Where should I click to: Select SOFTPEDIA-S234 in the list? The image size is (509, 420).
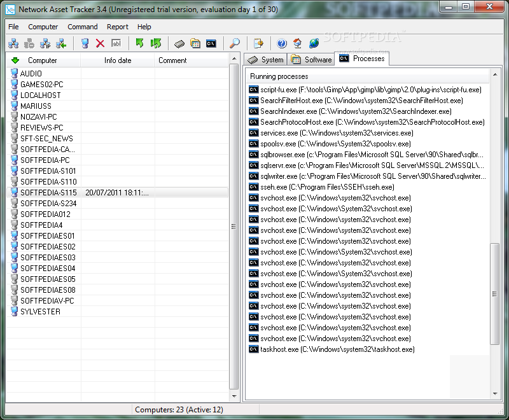click(x=117, y=203)
